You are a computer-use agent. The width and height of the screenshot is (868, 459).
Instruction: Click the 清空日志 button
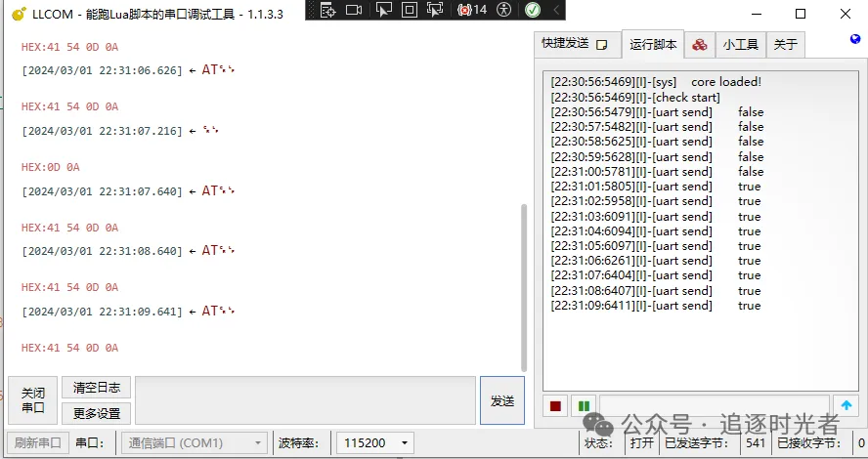97,387
